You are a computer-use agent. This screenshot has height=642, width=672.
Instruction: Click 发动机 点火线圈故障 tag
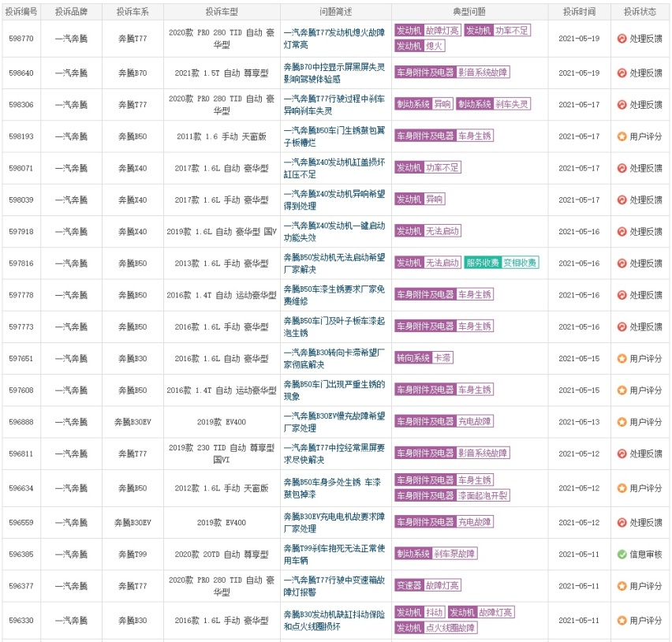click(436, 628)
